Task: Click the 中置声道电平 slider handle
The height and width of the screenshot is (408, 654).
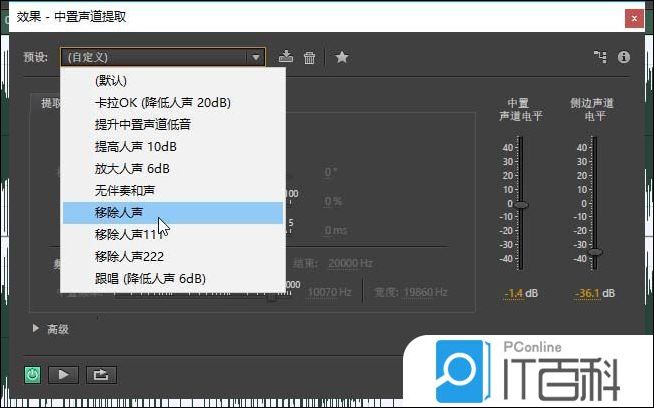Action: [520, 204]
